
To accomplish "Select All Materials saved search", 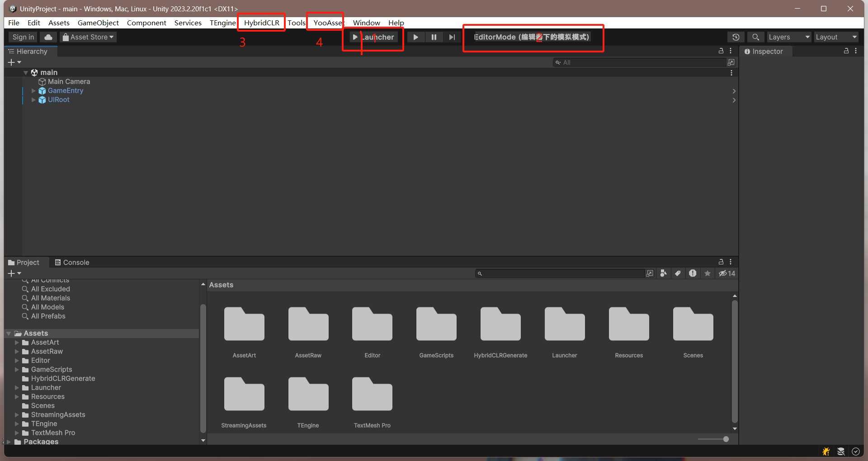I will [50, 298].
